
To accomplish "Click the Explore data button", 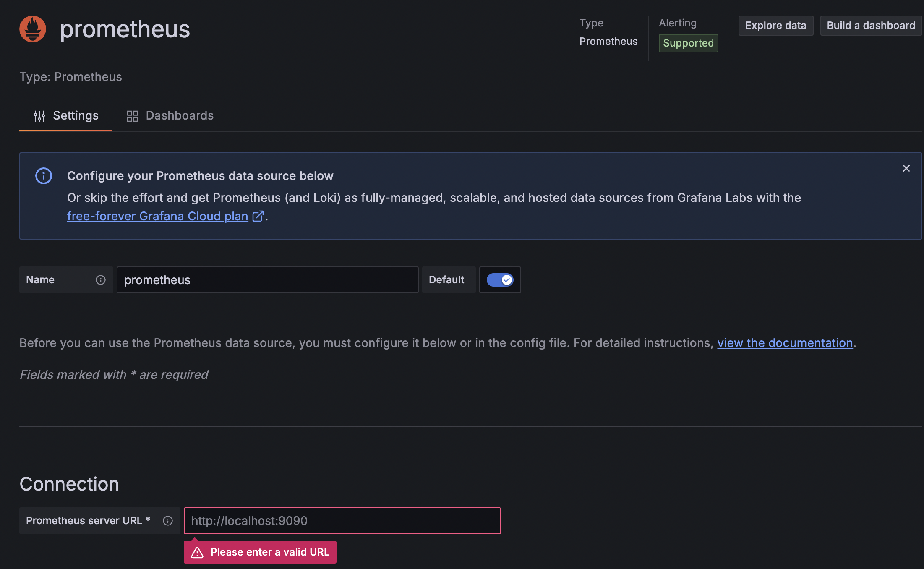I will pos(776,26).
